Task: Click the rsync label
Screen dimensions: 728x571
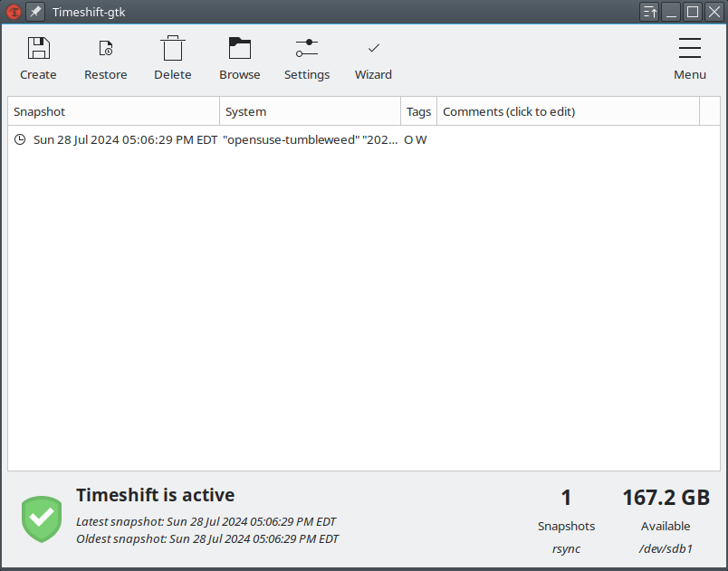Action: tap(567, 548)
